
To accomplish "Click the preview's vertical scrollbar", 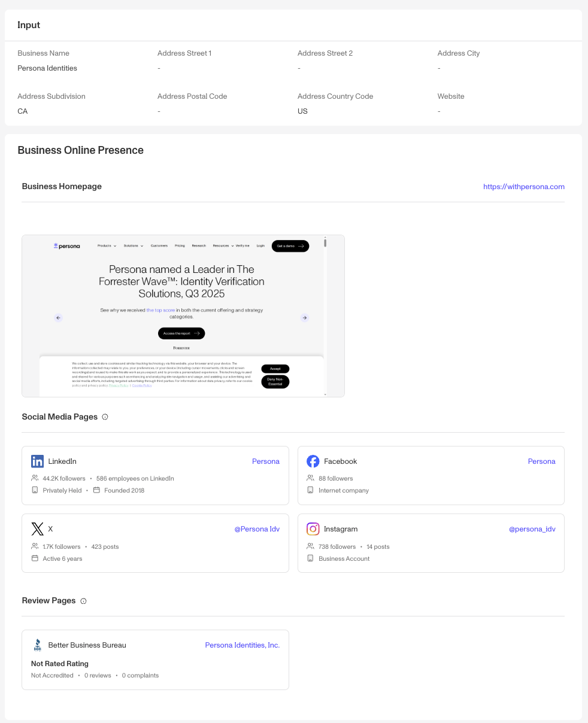I will coord(325,316).
